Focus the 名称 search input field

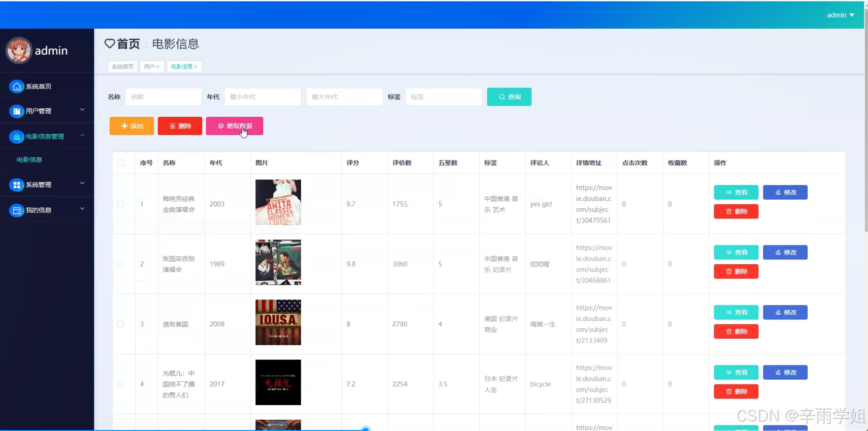(164, 97)
